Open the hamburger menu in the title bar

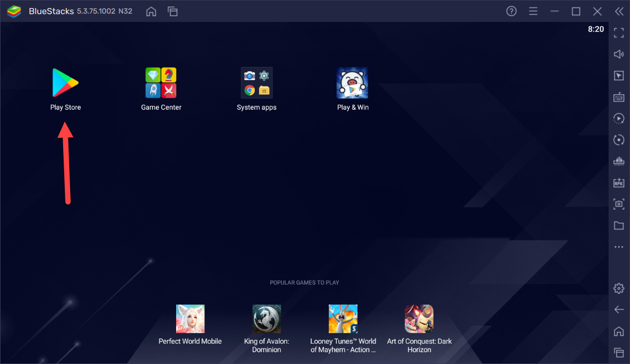[x=533, y=11]
